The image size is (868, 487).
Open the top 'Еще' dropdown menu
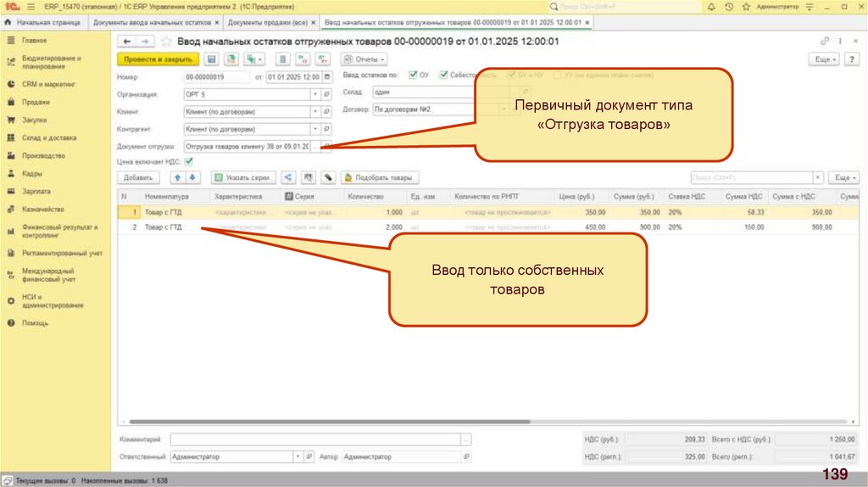(x=825, y=59)
